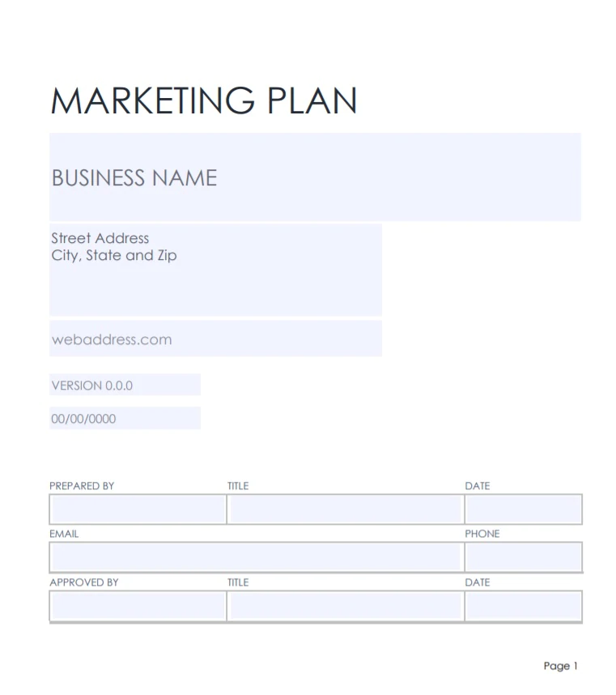The image size is (616, 695).
Task: Click the PHONE label text
Action: [482, 534]
